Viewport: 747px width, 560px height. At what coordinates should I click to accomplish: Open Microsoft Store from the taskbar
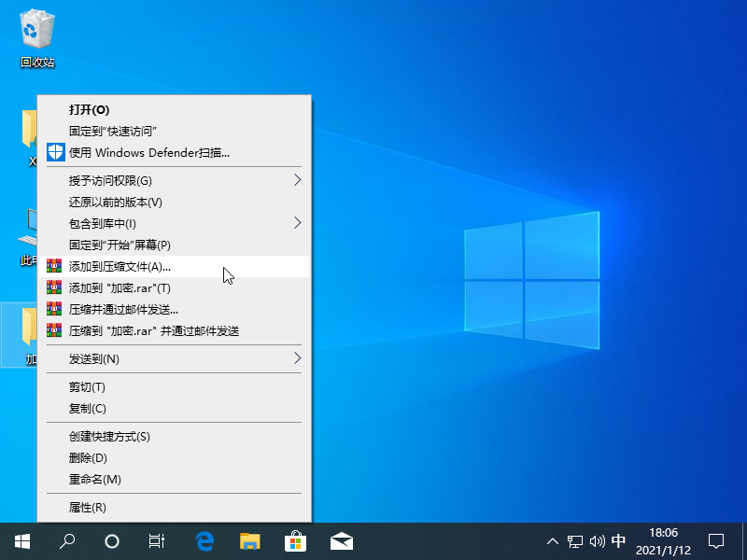295,540
